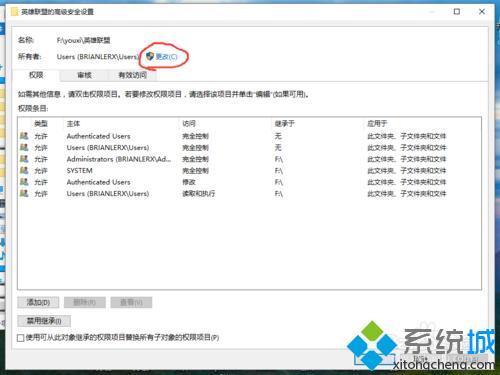Click the 禁用继承(I) button
This screenshot has height=375, width=500.
point(44,321)
